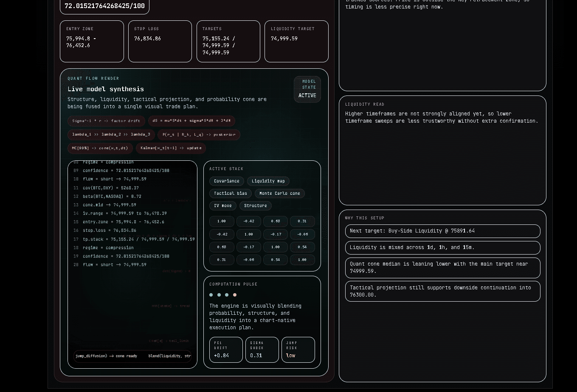The image size is (577, 392).
Task: Select the Structure chip in Active Stack
Action: pos(255,206)
